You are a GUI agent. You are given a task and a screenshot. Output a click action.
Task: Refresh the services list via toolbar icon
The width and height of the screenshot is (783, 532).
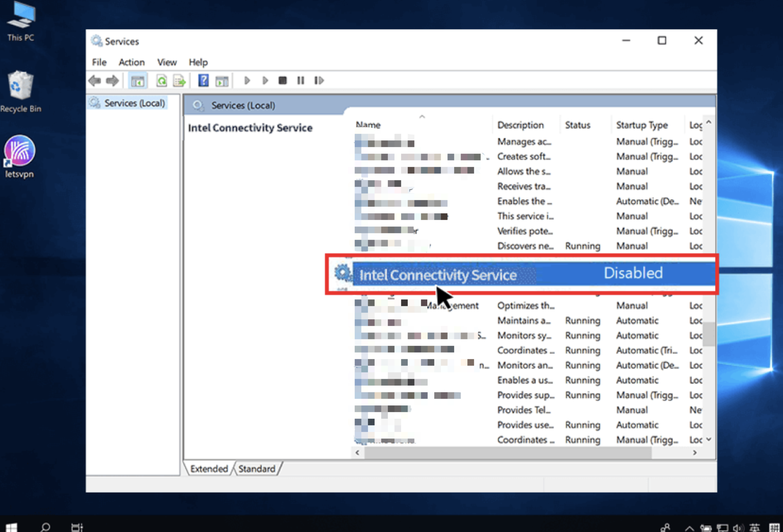[162, 81]
